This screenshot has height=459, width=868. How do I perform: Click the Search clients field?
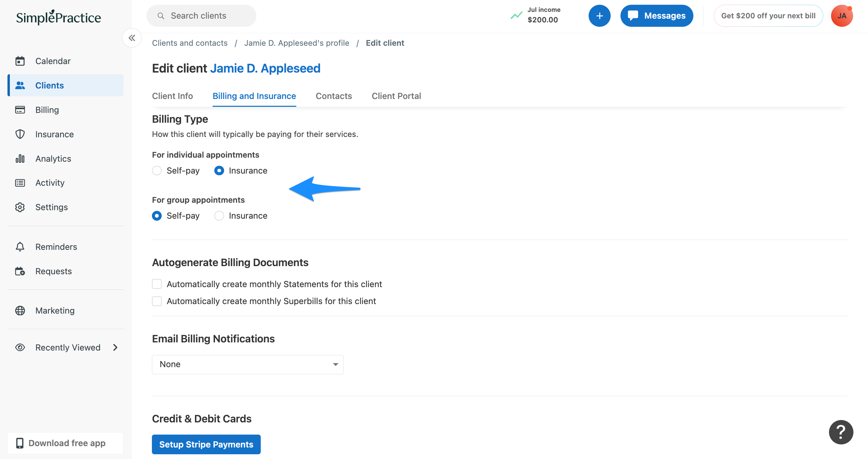pos(201,16)
